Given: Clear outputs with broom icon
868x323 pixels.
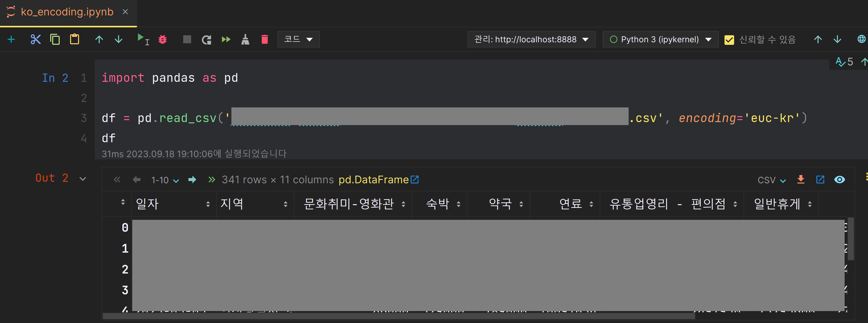Looking at the screenshot, I should click(245, 40).
